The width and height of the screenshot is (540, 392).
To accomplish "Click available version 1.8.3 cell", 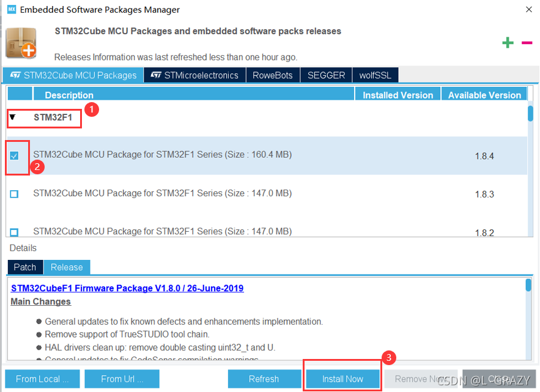I will 484,194.
